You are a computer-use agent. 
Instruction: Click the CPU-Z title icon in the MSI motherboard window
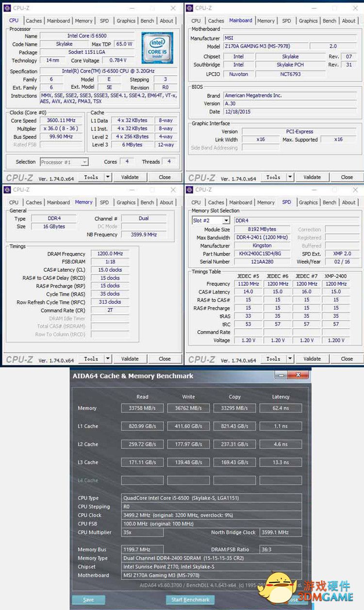coord(190,8)
